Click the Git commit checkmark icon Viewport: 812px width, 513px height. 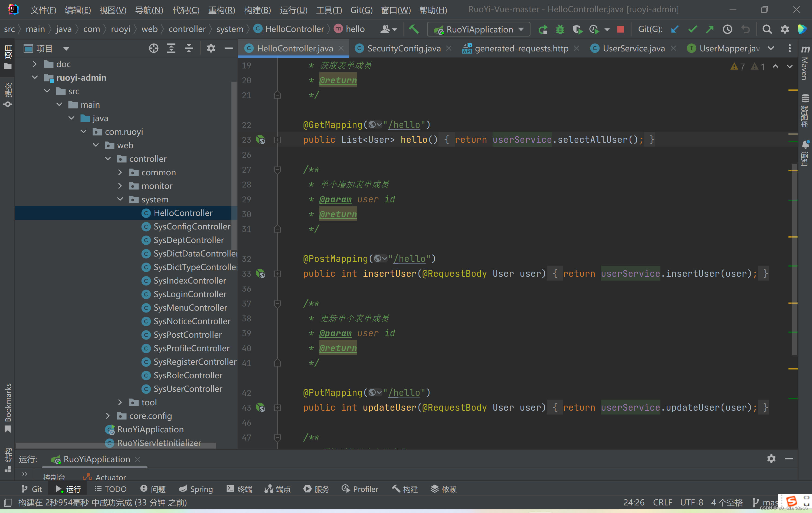tap(692, 29)
